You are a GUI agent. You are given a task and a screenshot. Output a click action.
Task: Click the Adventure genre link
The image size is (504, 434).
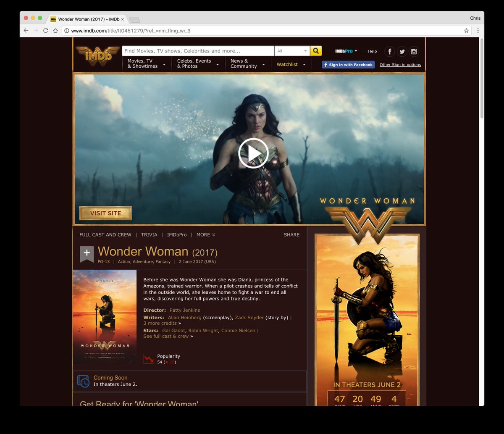(x=143, y=262)
